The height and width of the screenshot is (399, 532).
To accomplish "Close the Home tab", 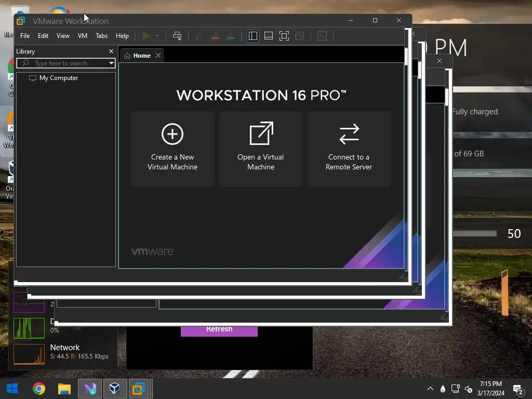I will [x=158, y=55].
